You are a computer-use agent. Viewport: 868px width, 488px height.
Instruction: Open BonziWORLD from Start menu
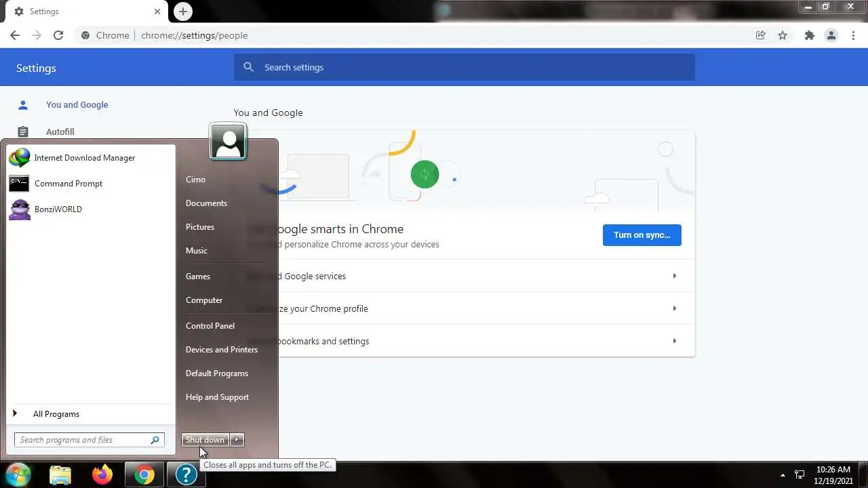click(x=90, y=209)
